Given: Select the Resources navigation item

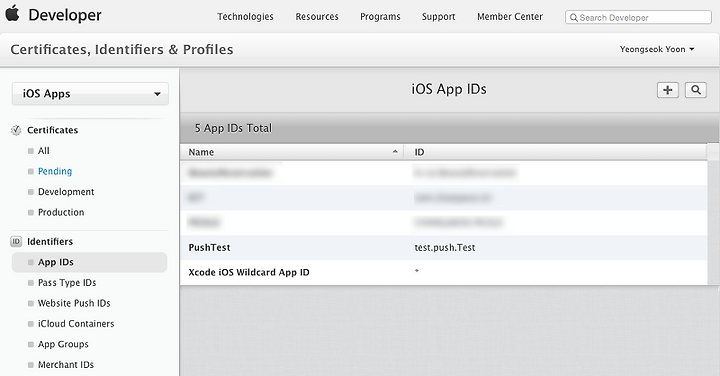Looking at the screenshot, I should tap(317, 17).
